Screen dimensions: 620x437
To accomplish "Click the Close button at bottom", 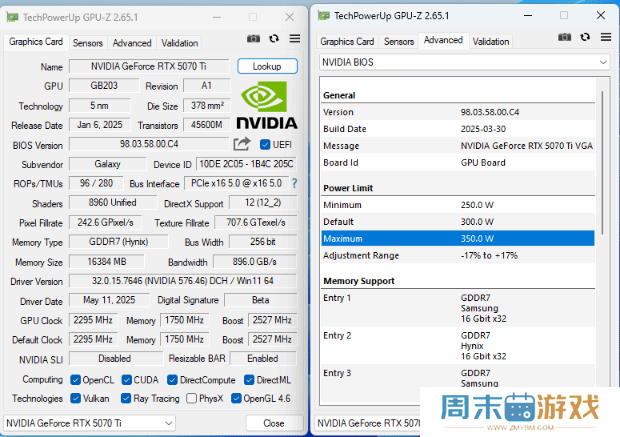I will pyautogui.click(x=273, y=423).
